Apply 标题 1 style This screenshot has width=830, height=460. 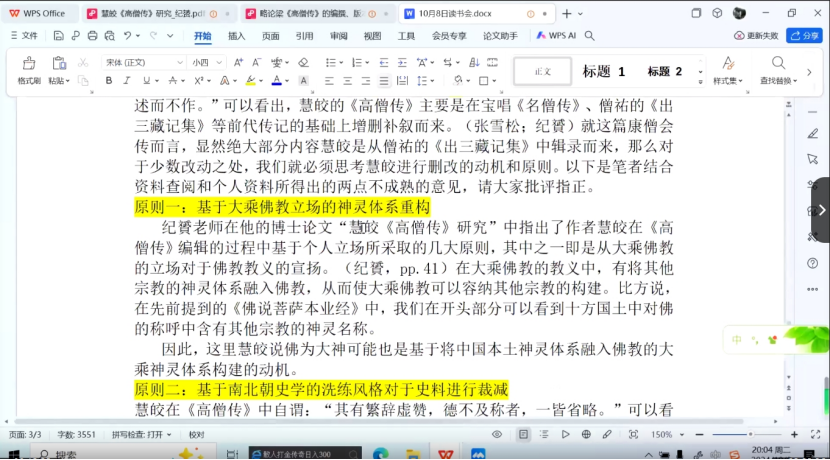603,71
